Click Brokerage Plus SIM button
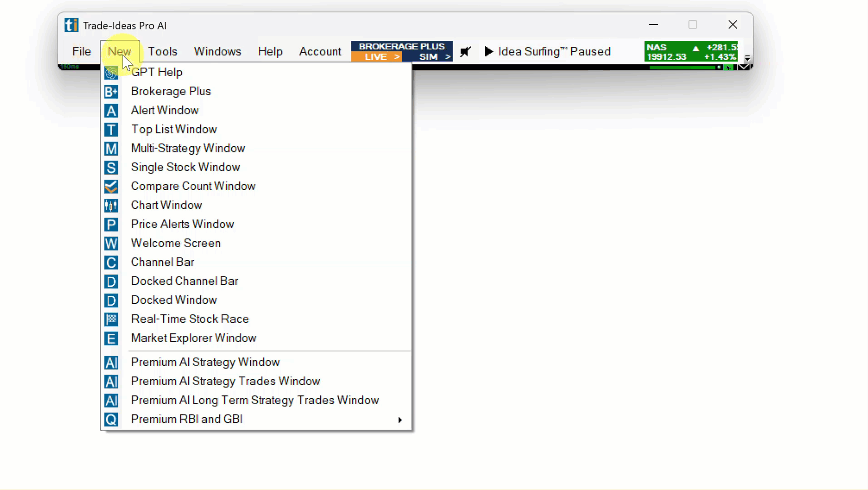The image size is (868, 490). click(428, 57)
